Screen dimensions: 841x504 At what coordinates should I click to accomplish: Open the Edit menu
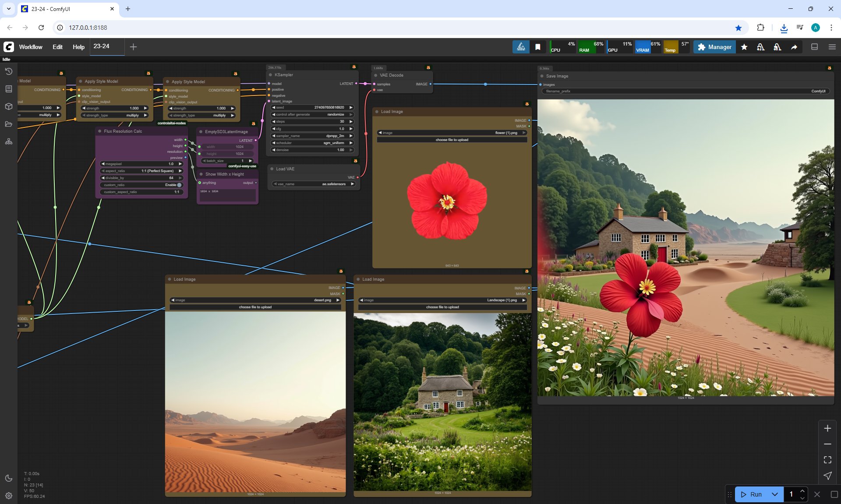(57, 47)
